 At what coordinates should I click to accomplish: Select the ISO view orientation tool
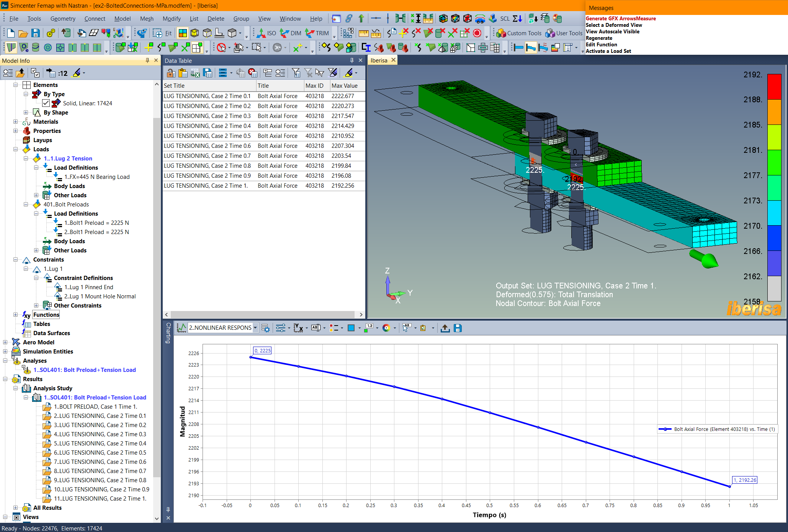(266, 33)
